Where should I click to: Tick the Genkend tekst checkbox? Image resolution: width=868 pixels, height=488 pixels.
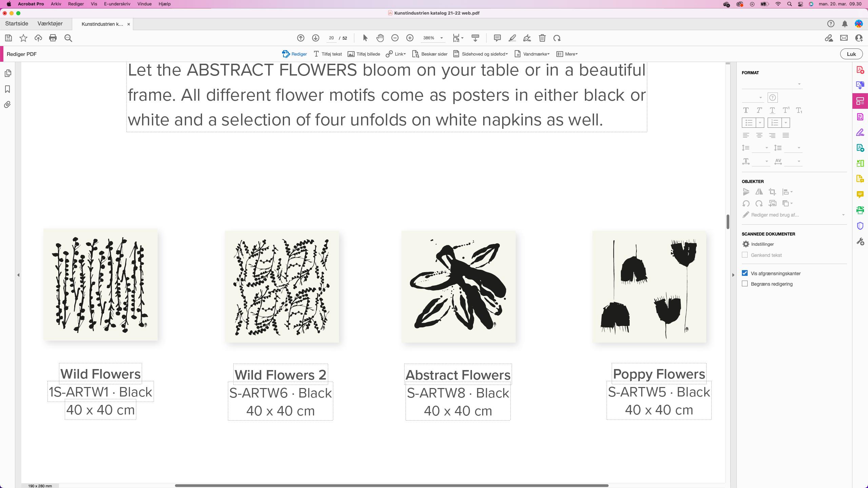pos(745,255)
